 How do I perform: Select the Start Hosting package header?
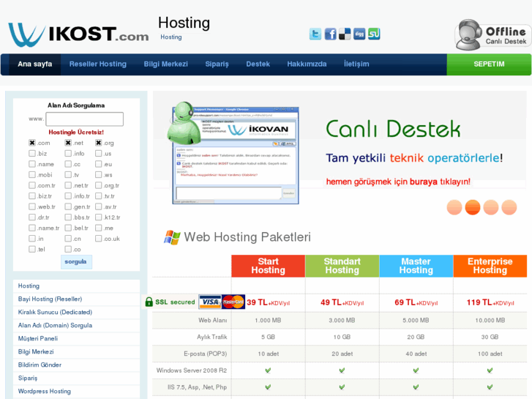click(x=268, y=266)
